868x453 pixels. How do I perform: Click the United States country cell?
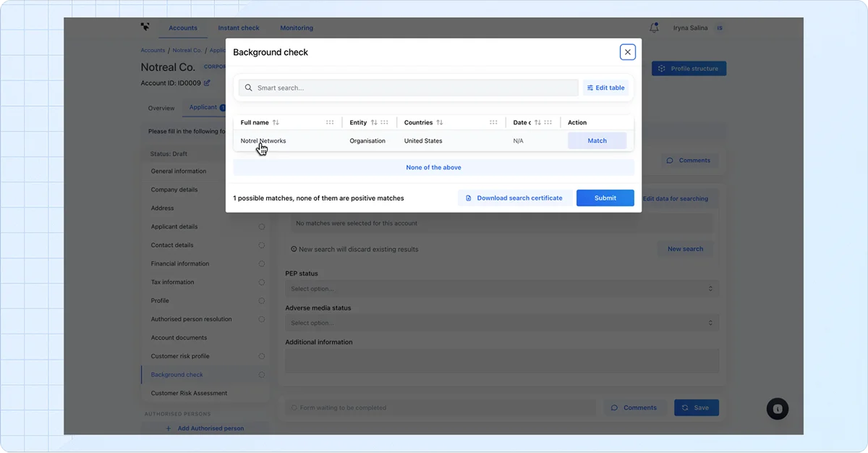pyautogui.click(x=423, y=141)
